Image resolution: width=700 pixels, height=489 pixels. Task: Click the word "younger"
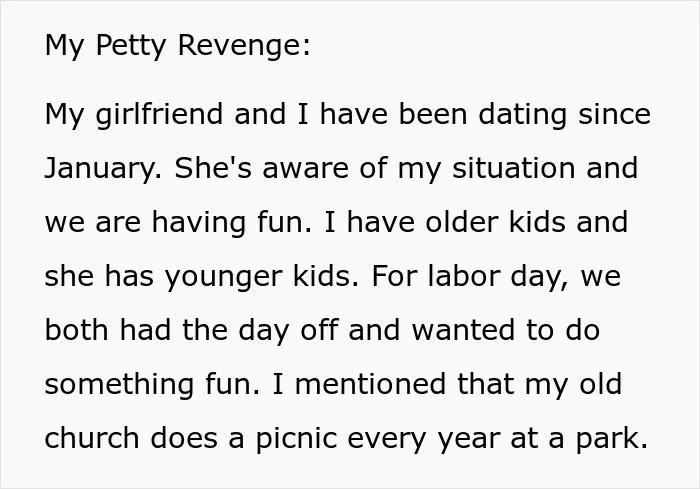coord(224,277)
